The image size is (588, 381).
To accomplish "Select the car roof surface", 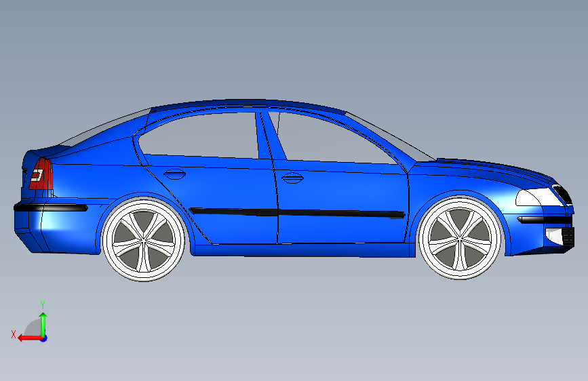I will coord(248,104).
